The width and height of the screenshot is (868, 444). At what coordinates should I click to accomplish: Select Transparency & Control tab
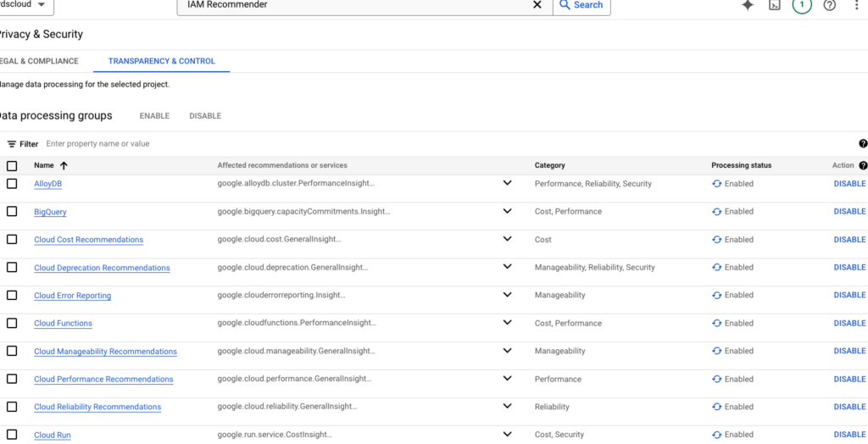[162, 62]
